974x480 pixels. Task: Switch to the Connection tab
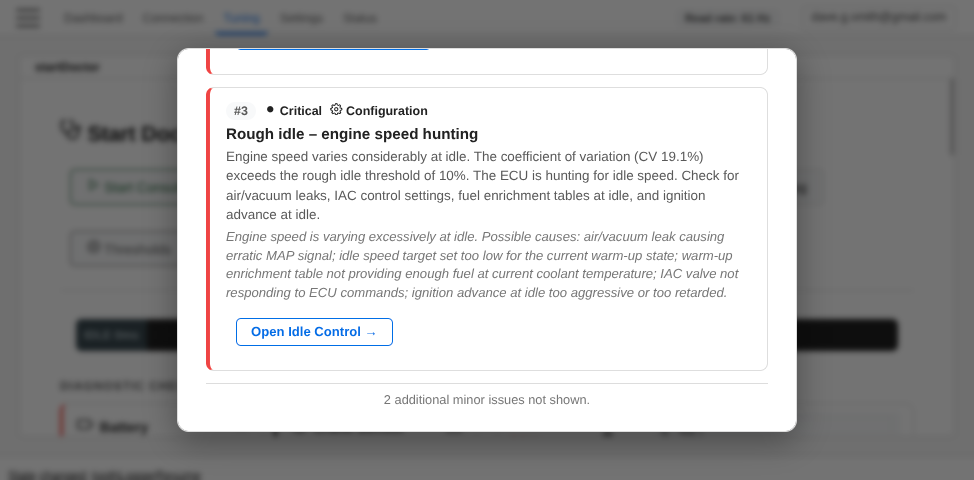(172, 18)
